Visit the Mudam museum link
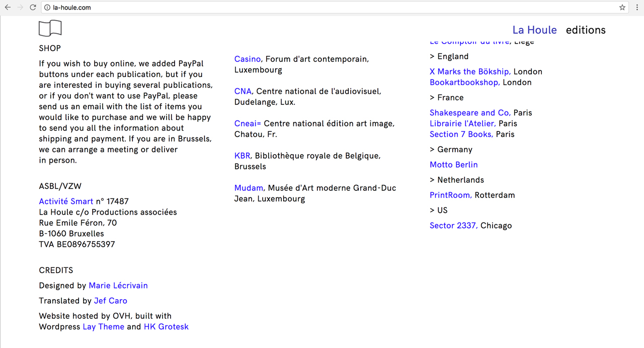This screenshot has height=348, width=644. tap(249, 188)
